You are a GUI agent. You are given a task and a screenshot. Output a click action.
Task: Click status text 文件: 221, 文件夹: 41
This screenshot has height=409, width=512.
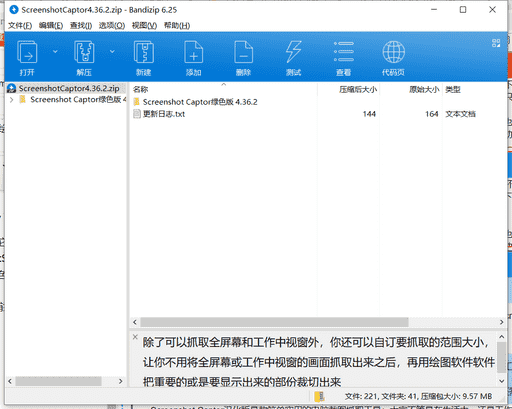[381, 396]
